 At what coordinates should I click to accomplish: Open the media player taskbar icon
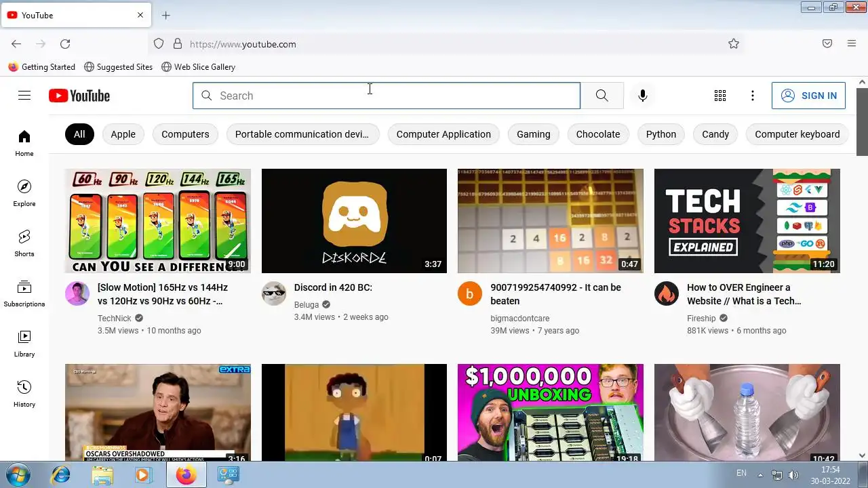(x=142, y=475)
